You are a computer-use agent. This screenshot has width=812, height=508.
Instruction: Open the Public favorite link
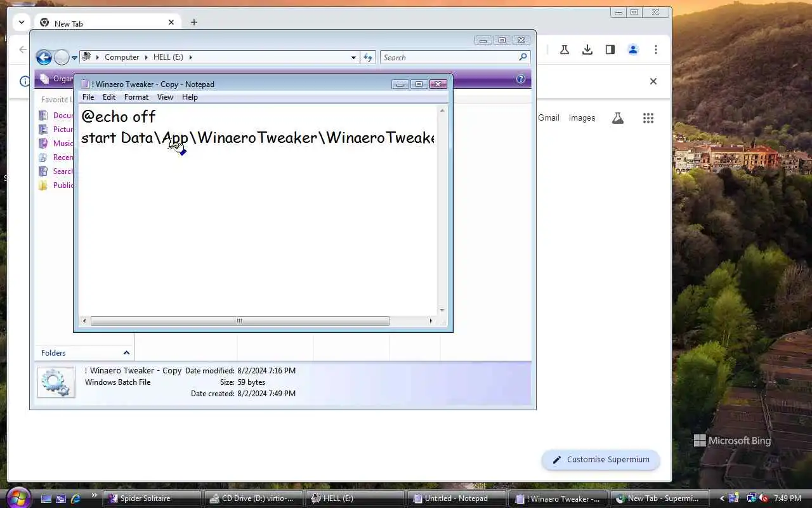(x=56, y=185)
